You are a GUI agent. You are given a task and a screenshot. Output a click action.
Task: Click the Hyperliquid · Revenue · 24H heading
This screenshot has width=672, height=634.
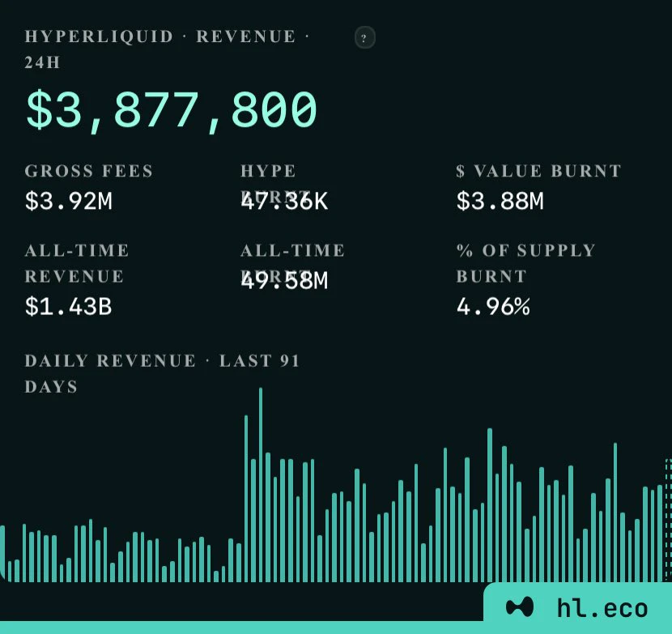point(167,49)
